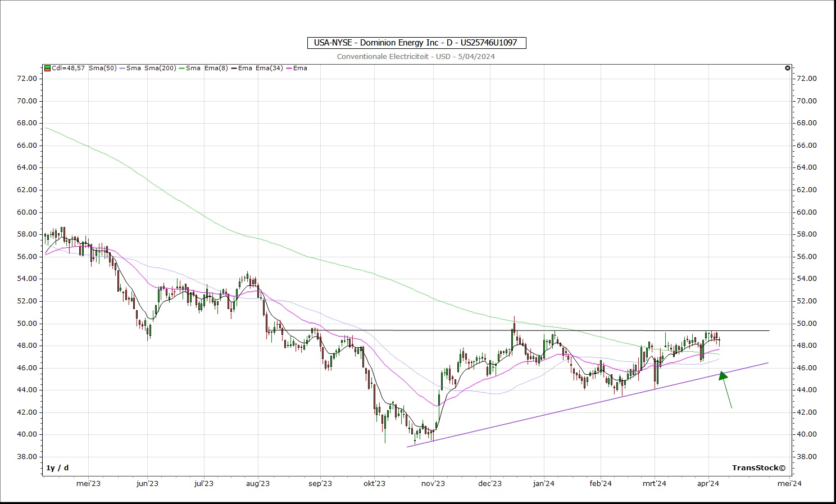Click the black Ema(8) legend line marker
This screenshot has height=504, width=836.
(234, 68)
